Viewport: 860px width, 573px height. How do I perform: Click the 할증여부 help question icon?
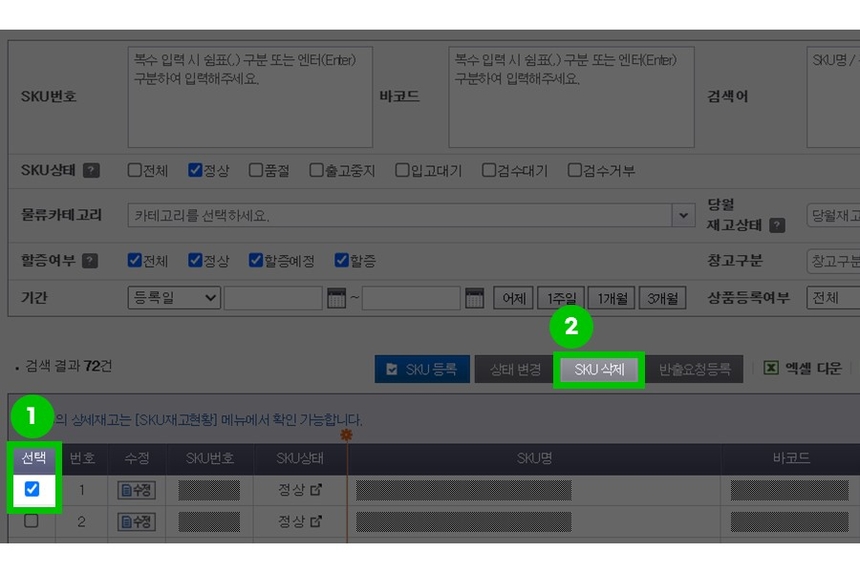90,260
